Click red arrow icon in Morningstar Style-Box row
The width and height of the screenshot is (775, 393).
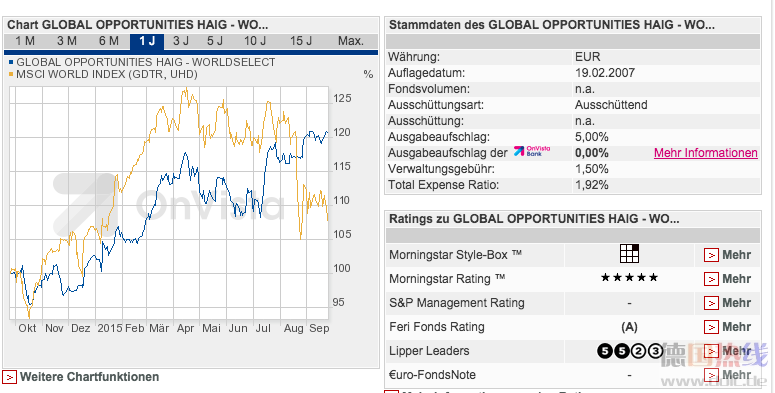coord(711,255)
